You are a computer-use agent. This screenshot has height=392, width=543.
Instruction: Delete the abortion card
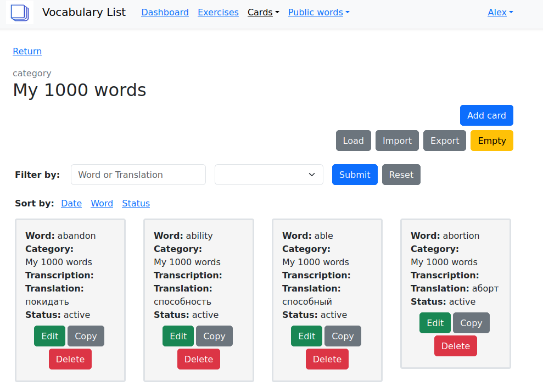[x=455, y=346]
